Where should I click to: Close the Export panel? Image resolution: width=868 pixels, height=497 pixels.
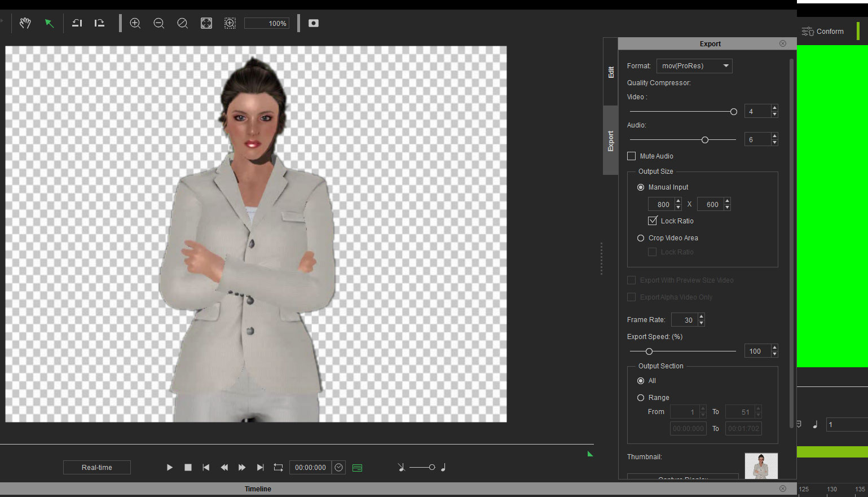(783, 43)
